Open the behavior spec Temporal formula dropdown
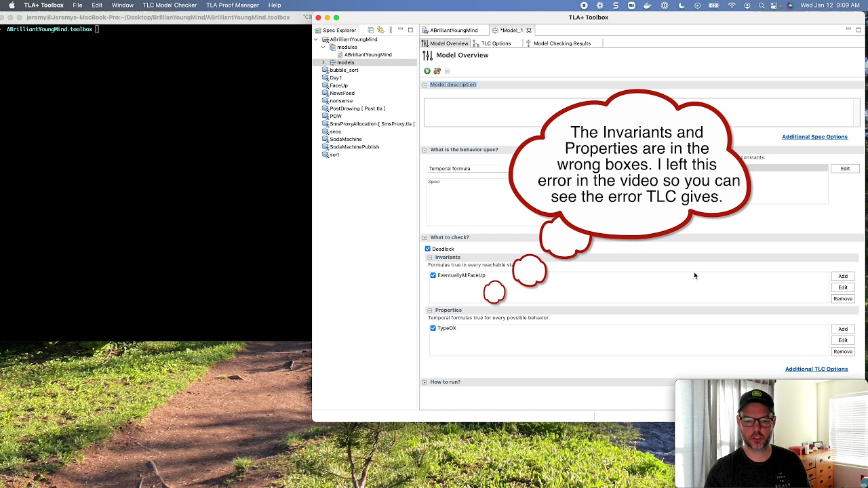 (x=468, y=169)
